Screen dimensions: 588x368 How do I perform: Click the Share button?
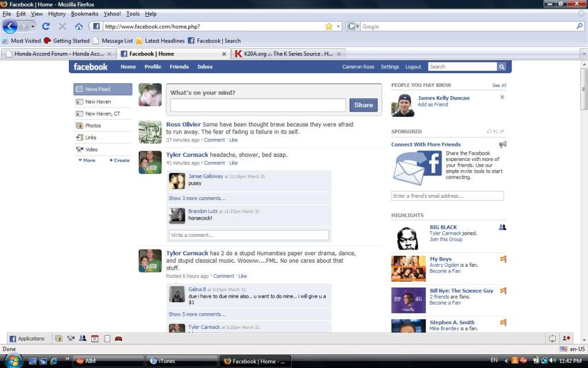[363, 105]
